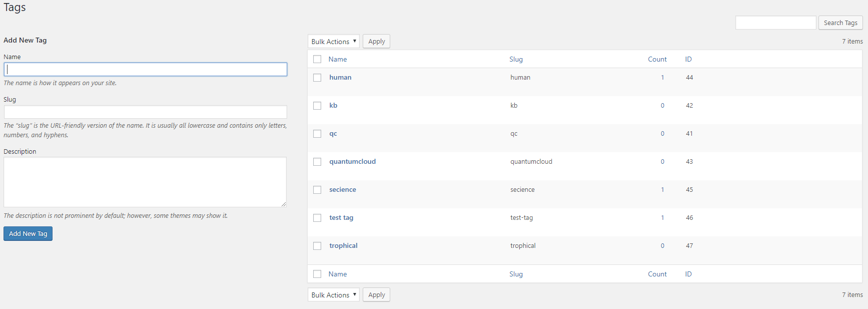Focus the search tags text box

pos(775,23)
